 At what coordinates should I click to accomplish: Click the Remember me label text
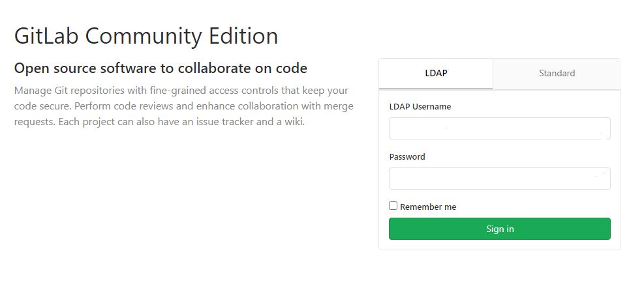point(428,207)
